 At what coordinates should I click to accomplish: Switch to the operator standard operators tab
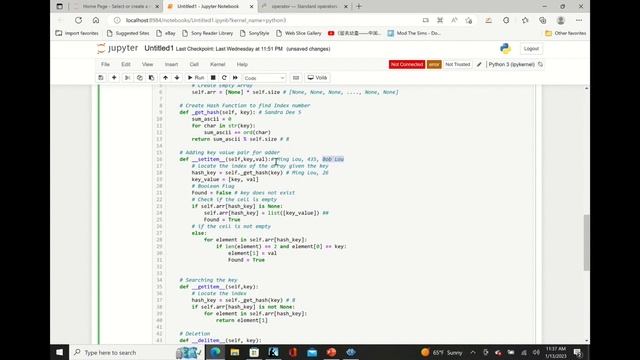click(304, 7)
